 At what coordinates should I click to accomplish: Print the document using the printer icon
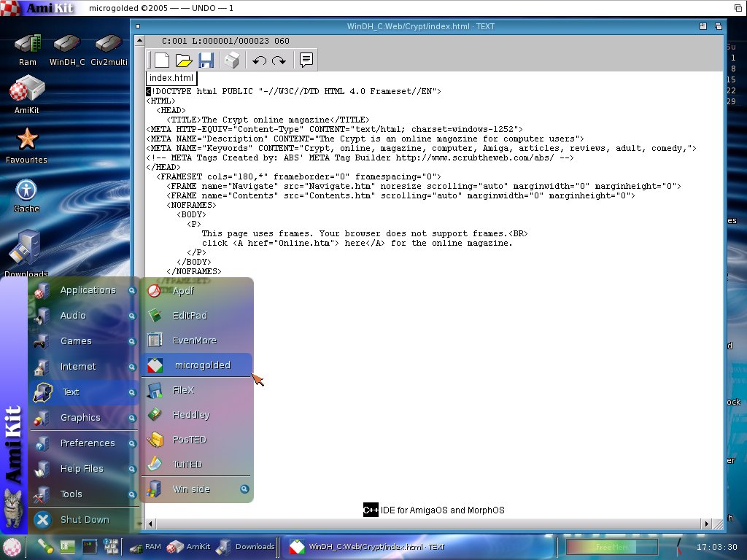[x=232, y=61]
